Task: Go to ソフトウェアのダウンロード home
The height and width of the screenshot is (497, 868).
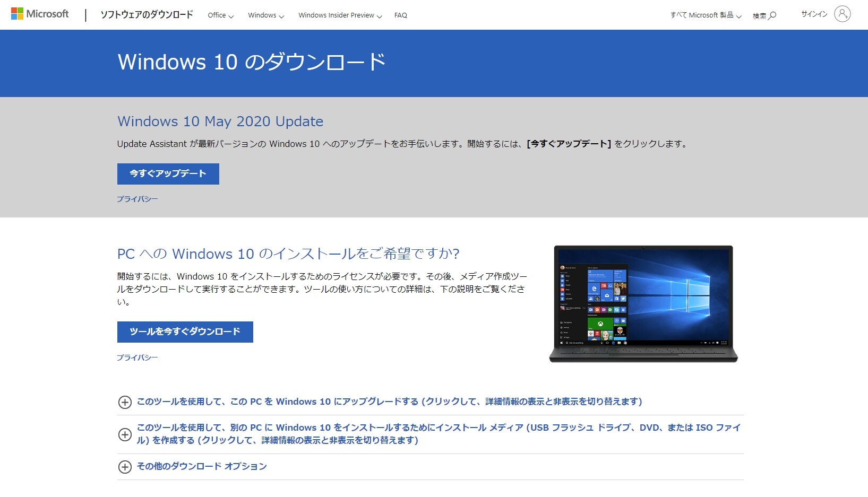Action: pos(147,15)
